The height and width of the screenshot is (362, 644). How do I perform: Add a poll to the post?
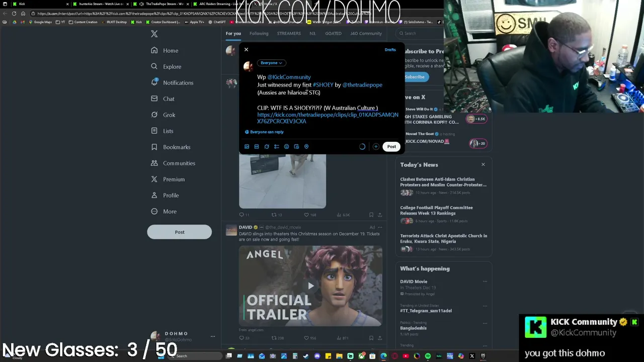tap(276, 146)
